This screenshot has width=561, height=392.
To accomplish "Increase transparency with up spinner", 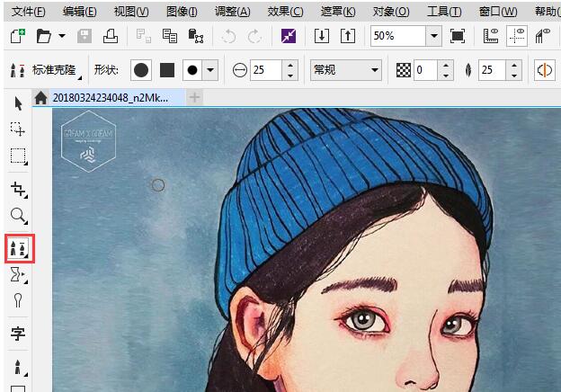I will click(x=445, y=66).
